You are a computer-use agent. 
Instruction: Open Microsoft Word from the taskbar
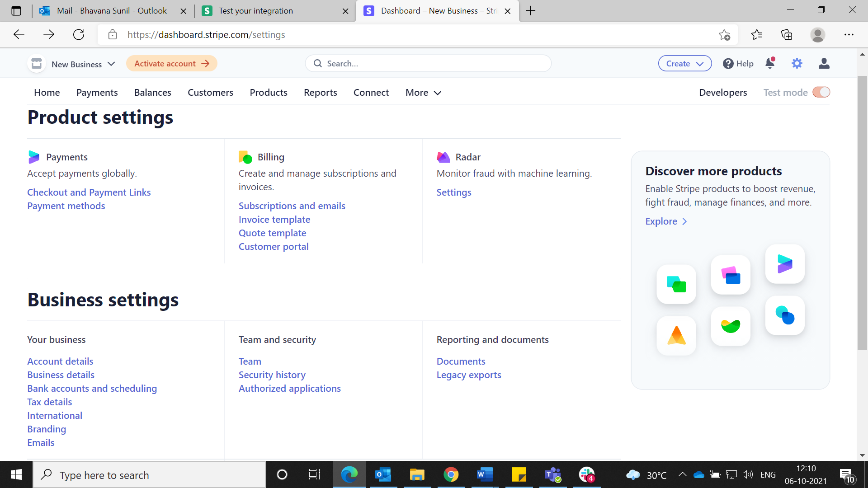point(485,474)
